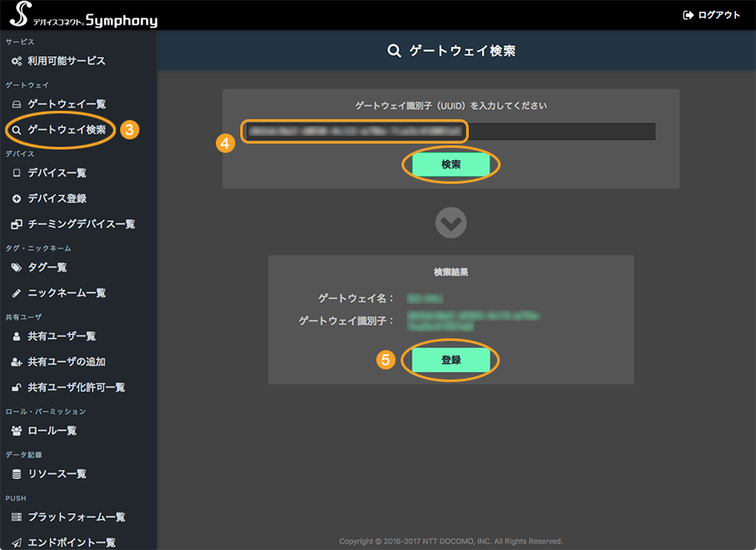The width and height of the screenshot is (756, 550).
Task: Click the 検索結果 heading
Action: tap(451, 272)
